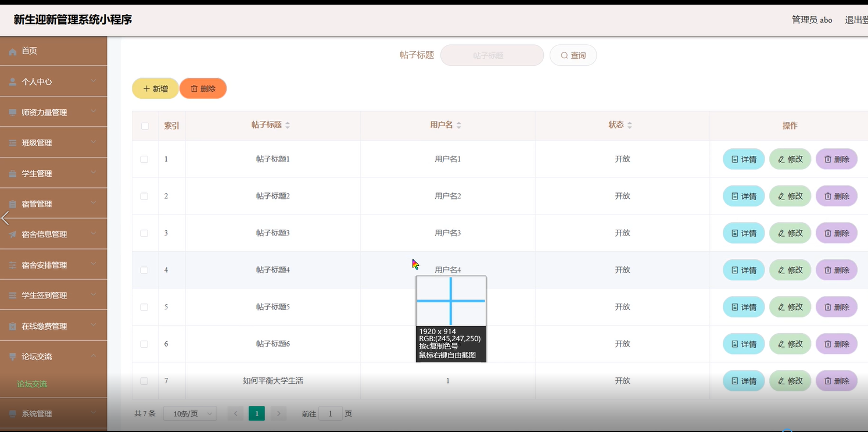Click 修改 for 帖子标题5 row
Screen dimensions: 868x432
[x=790, y=307]
